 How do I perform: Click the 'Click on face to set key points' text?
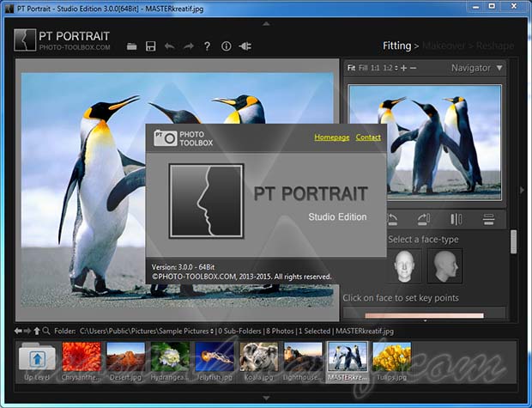(x=401, y=298)
